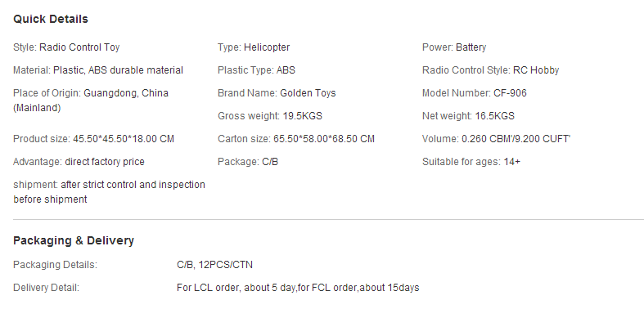Click the Gross weight 19.5KGS value
This screenshot has height=309, width=644.
(302, 116)
